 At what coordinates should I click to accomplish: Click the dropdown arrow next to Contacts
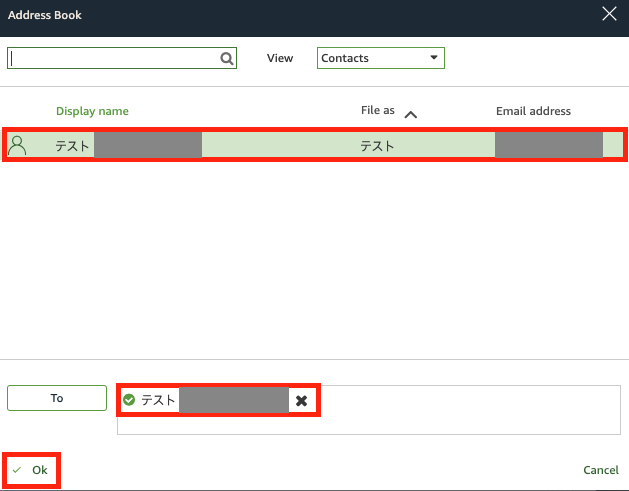click(433, 58)
